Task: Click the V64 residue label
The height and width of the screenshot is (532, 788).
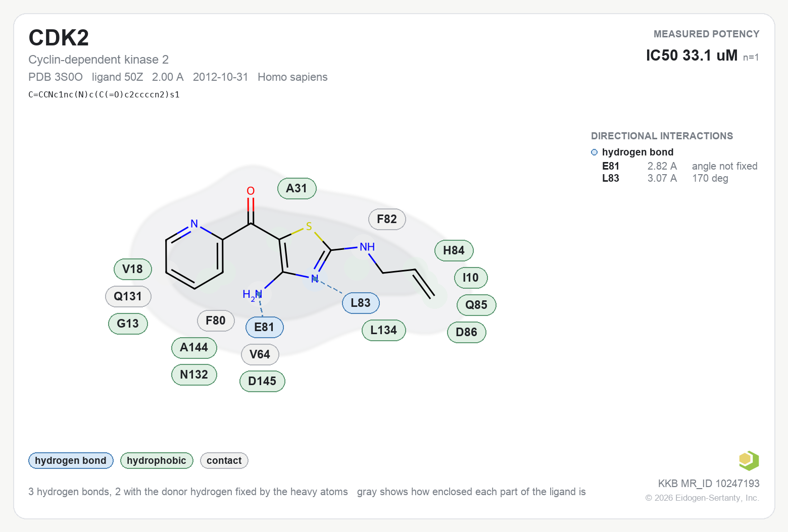Action: tap(260, 354)
